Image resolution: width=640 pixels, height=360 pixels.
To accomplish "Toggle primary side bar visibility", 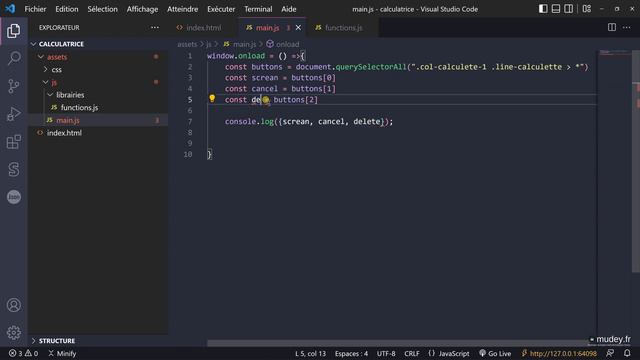I will tap(543, 9).
